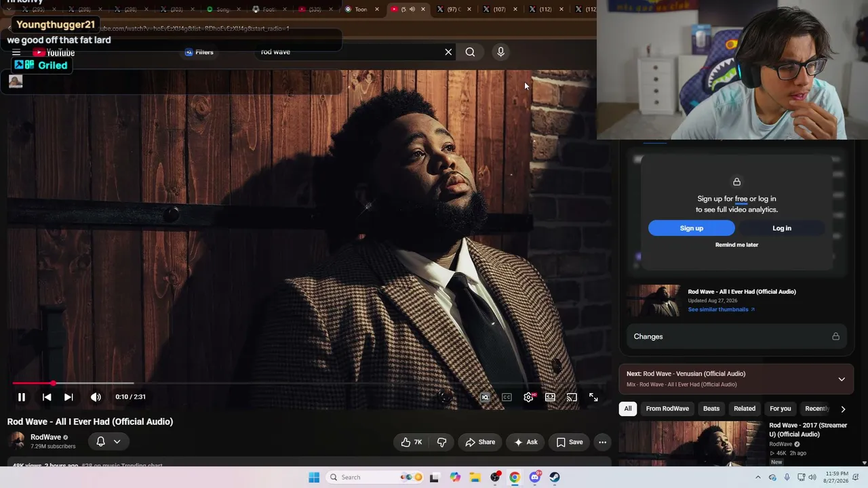Switch to theater mode
868x488 pixels.
tap(550, 397)
